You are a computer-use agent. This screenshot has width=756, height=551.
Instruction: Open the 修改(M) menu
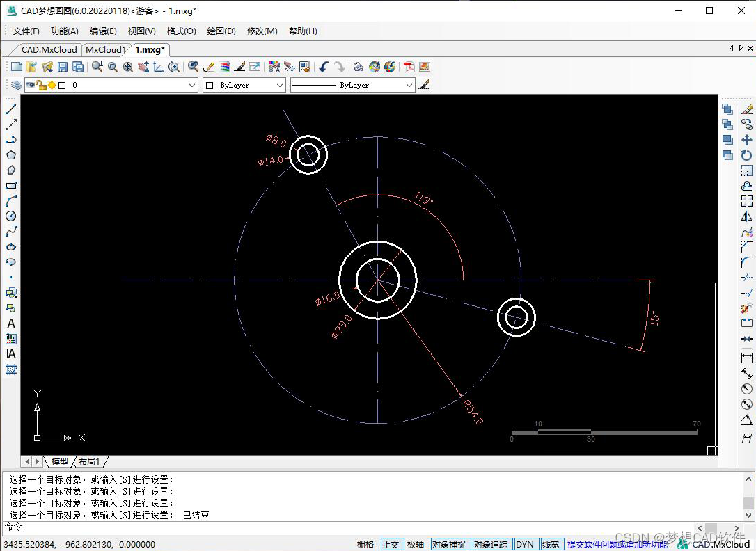coord(262,31)
